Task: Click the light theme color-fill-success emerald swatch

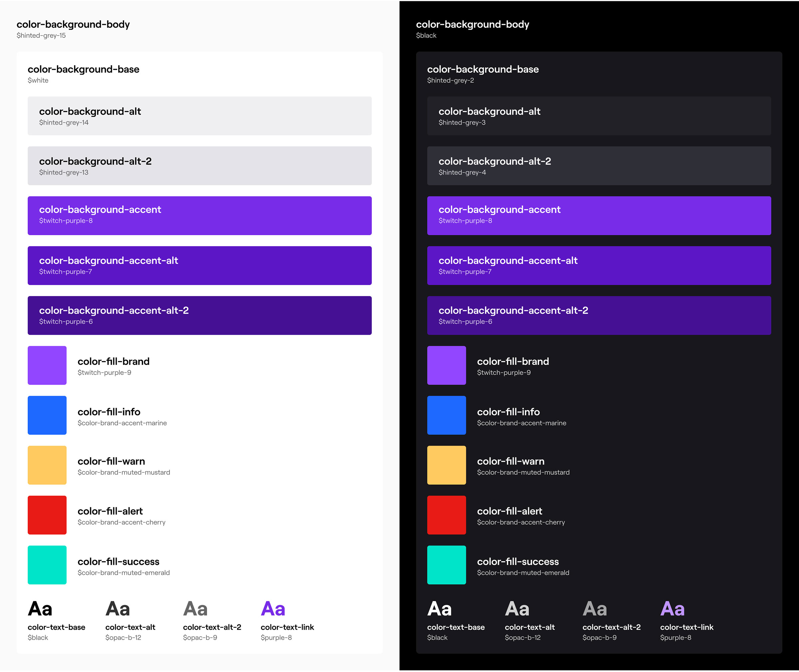Action: pyautogui.click(x=47, y=565)
